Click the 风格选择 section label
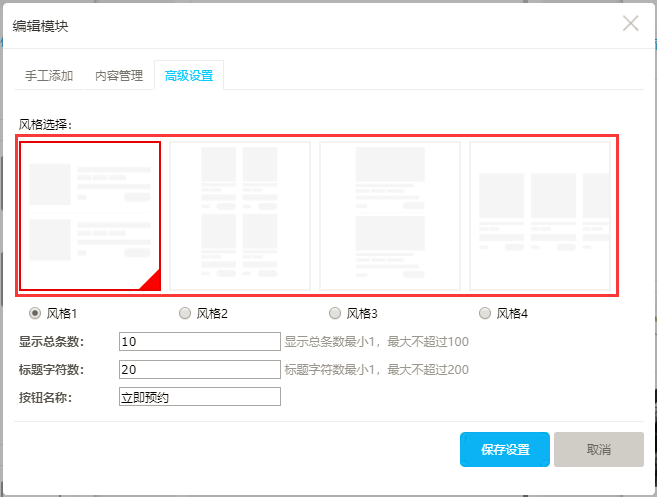Screen dimensions: 657x497 [51, 125]
